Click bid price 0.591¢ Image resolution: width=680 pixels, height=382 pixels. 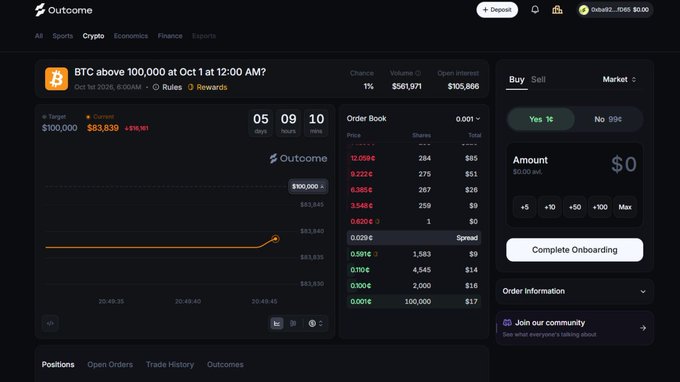(x=360, y=254)
